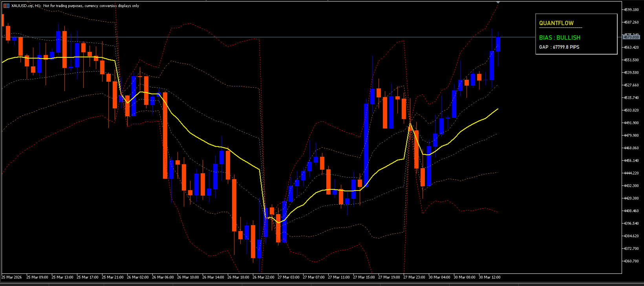Click the 4587.260 price scale label

[x=631, y=22]
